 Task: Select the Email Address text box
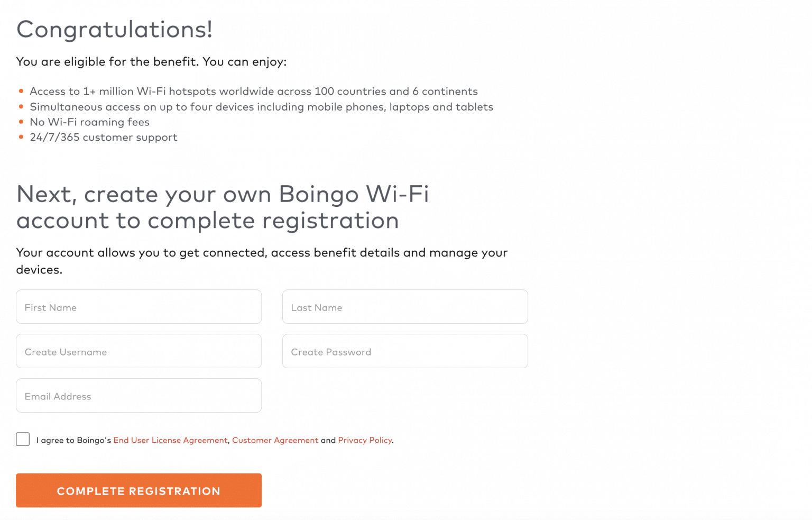pos(139,396)
